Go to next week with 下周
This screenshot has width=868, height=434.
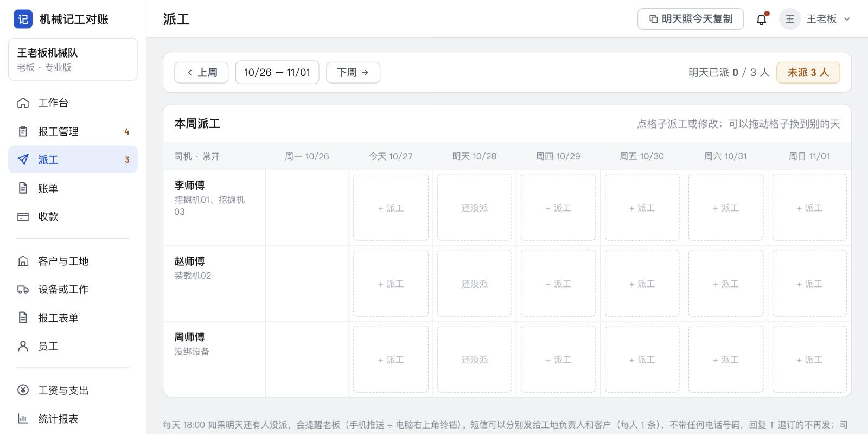point(353,73)
